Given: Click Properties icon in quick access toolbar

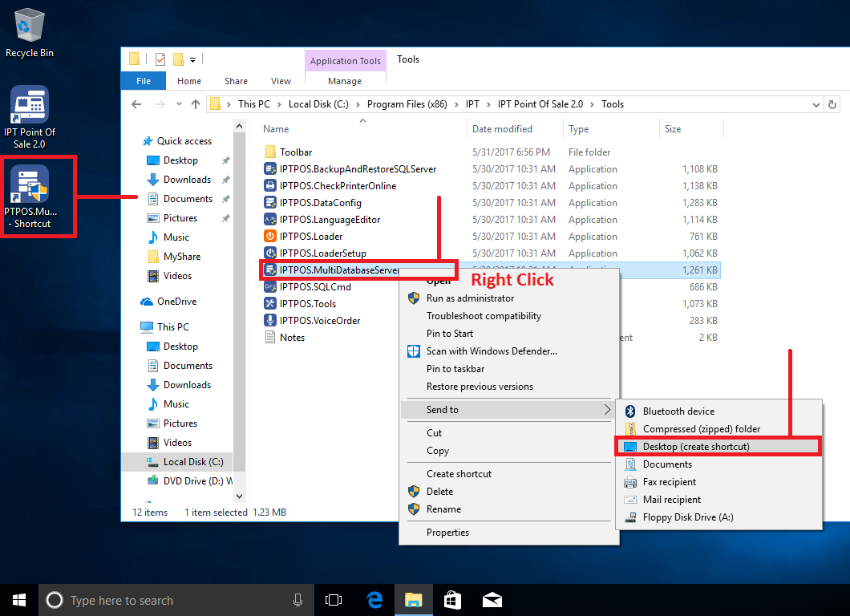Looking at the screenshot, I should coord(160,59).
